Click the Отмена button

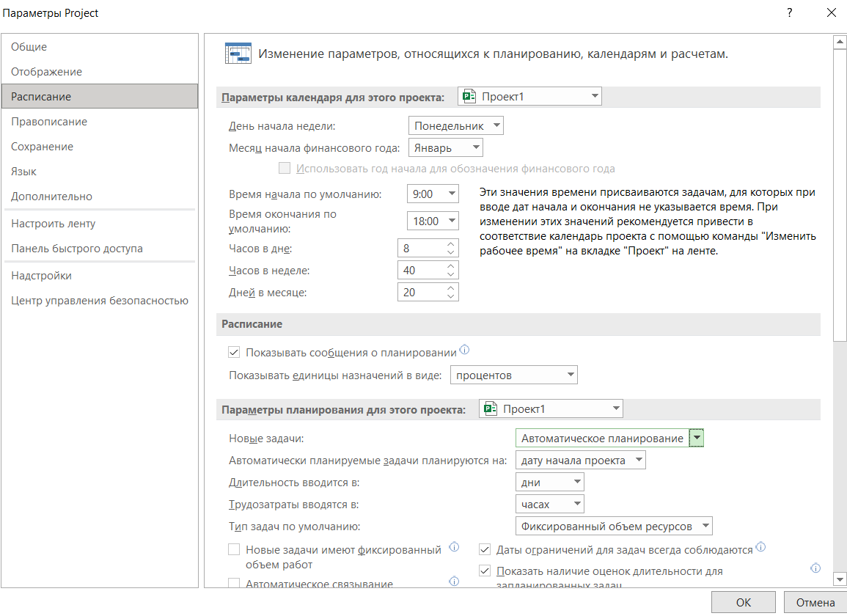[815, 602]
